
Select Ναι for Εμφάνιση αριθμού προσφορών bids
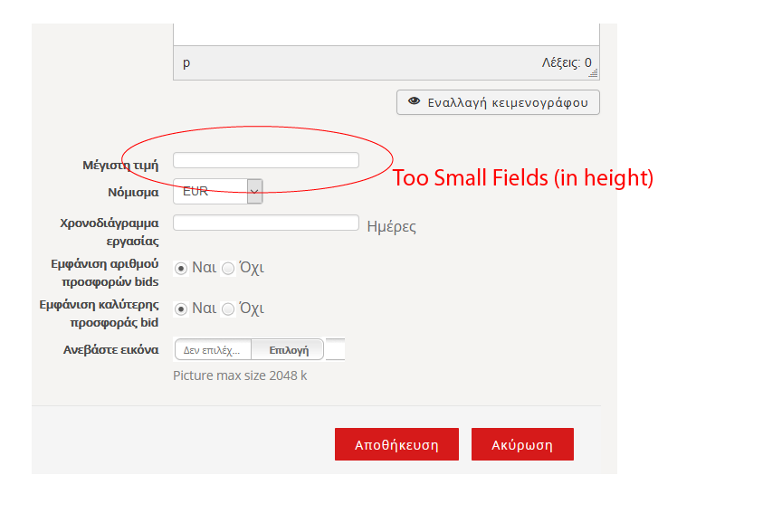coord(181,267)
